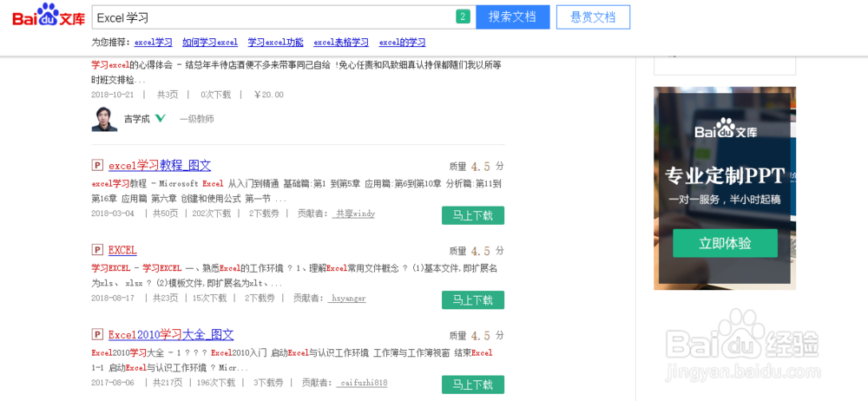Click the 2017-08-06 date text
The width and height of the screenshot is (868, 401).
pyautogui.click(x=113, y=383)
